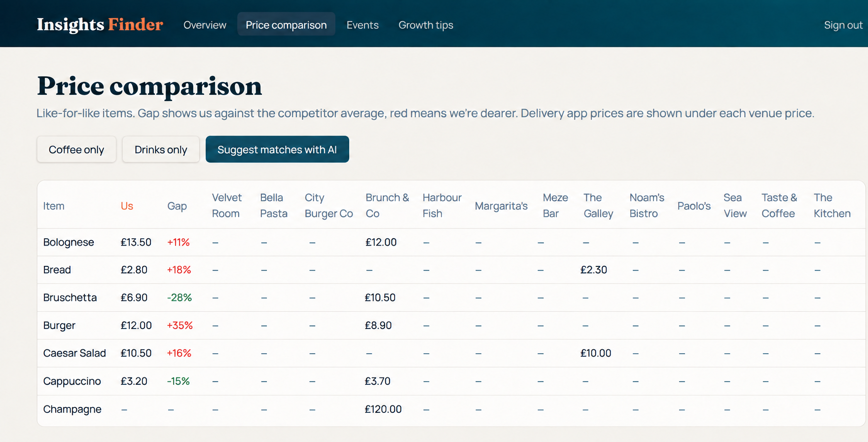The height and width of the screenshot is (442, 868).
Task: Select the £3.70 Brunch & Co Cappuccino price
Action: 378,381
